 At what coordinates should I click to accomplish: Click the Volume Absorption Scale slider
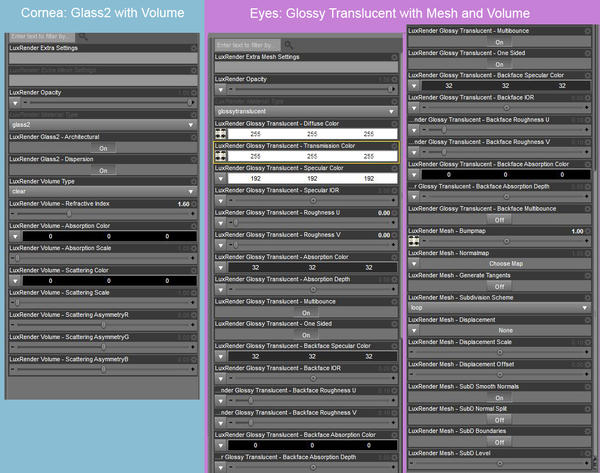[103, 258]
